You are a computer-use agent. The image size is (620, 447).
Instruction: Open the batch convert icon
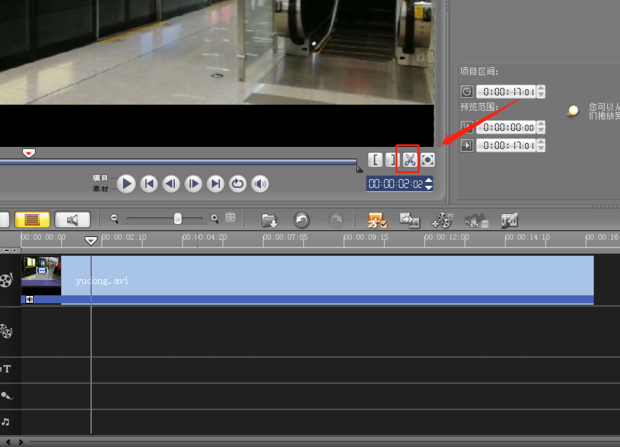409,220
